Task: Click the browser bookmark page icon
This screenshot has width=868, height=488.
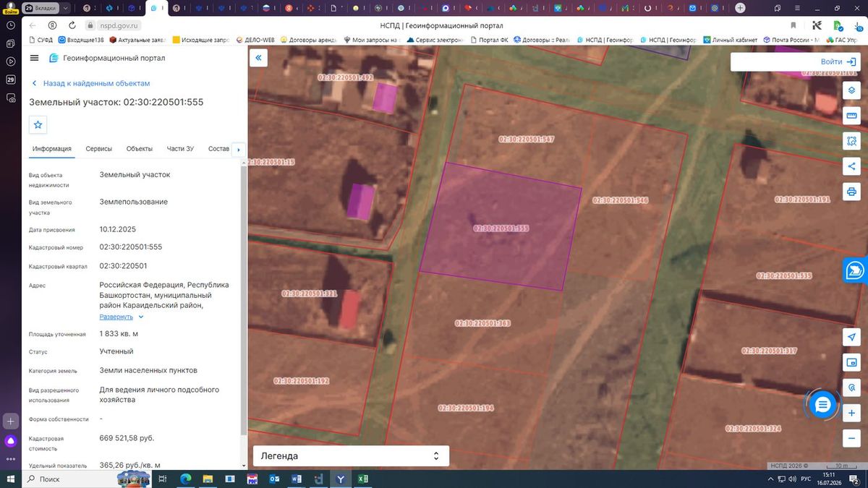Action: tap(793, 25)
